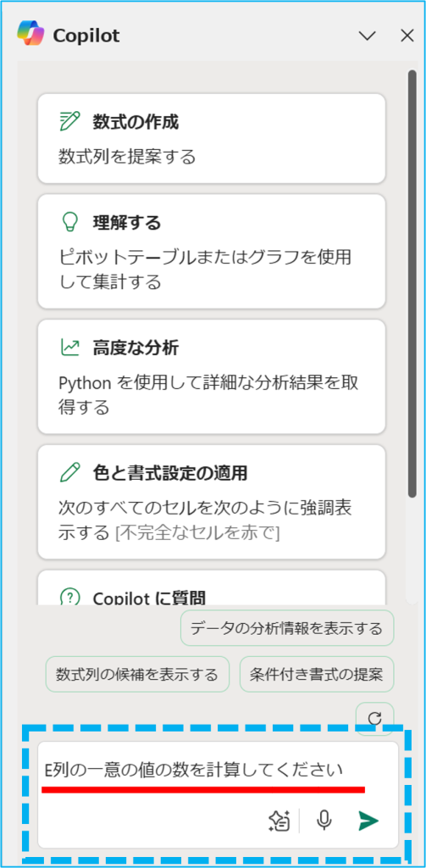
Task: Click the 数式列の候補を表示する suggestion
Action: pyautogui.click(x=137, y=674)
